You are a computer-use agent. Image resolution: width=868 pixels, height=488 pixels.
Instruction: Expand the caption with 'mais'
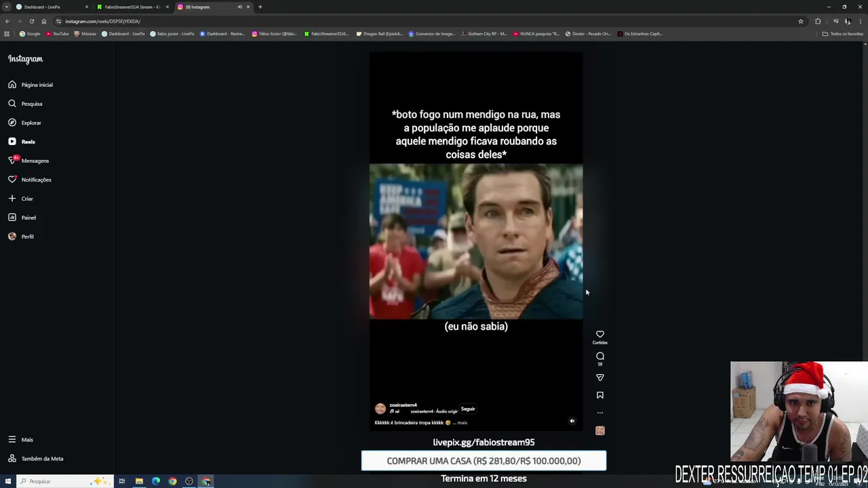(462, 423)
